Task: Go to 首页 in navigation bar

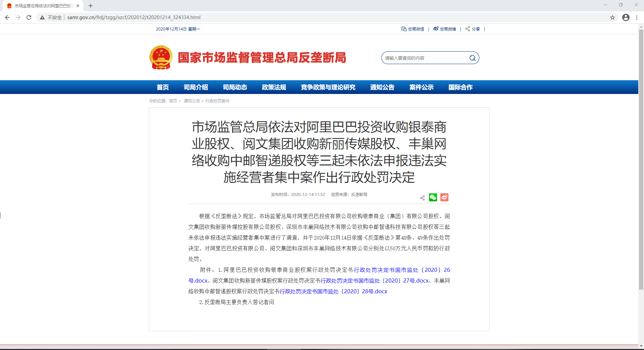Action: point(163,87)
